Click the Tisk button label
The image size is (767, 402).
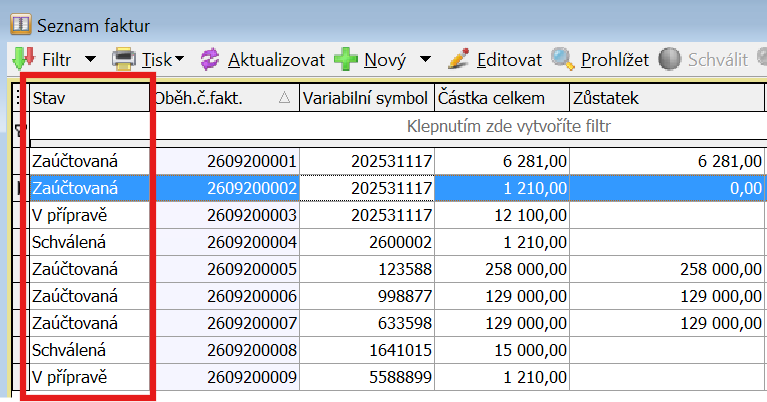(x=157, y=60)
